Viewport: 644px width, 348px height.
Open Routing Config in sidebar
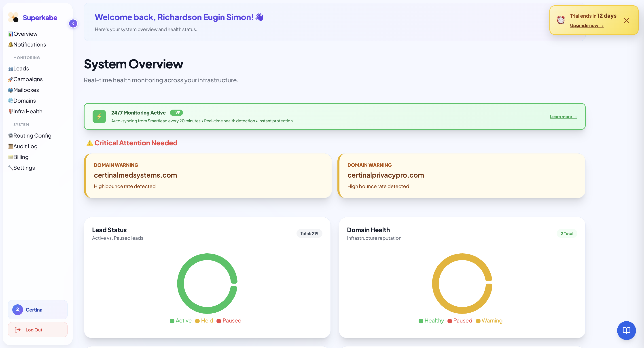point(32,136)
